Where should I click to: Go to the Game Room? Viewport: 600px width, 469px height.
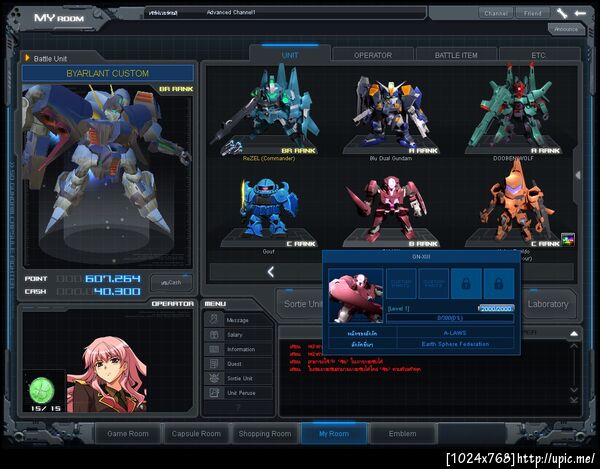(128, 433)
